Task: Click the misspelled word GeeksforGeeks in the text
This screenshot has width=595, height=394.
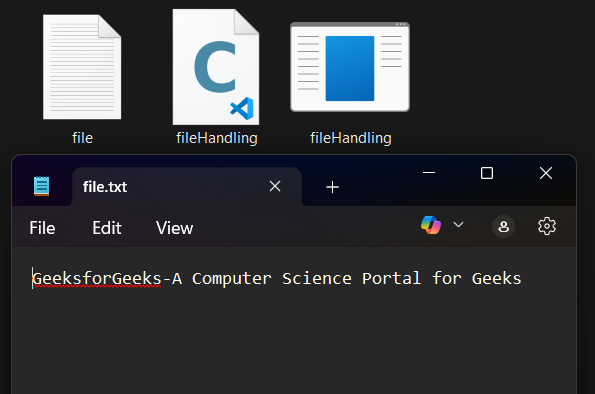Action: coord(97,279)
